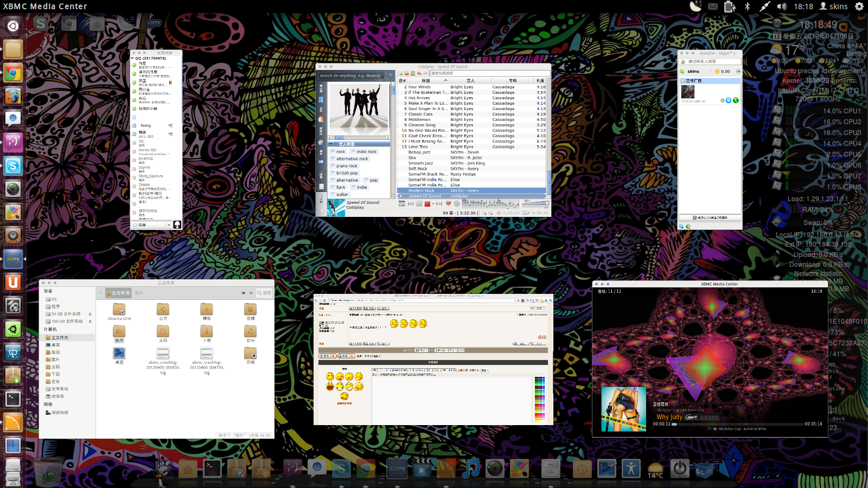Pause playback in Clementine player

[x=419, y=203]
